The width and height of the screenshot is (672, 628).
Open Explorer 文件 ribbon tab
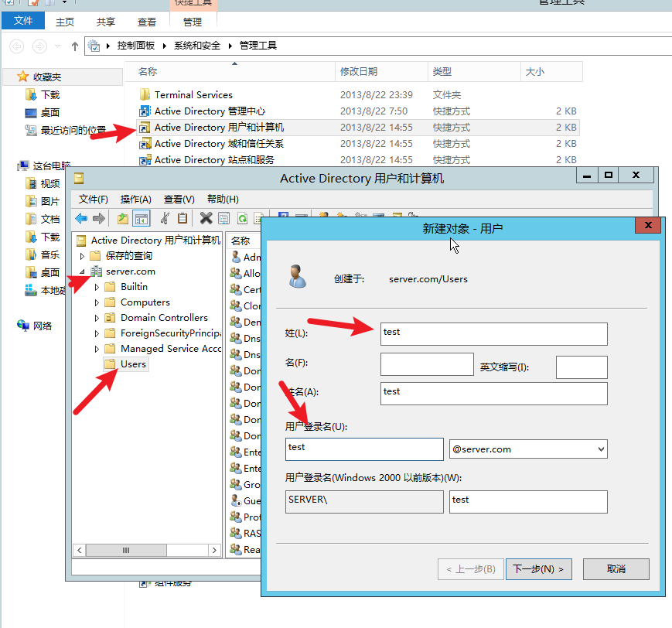click(x=23, y=21)
